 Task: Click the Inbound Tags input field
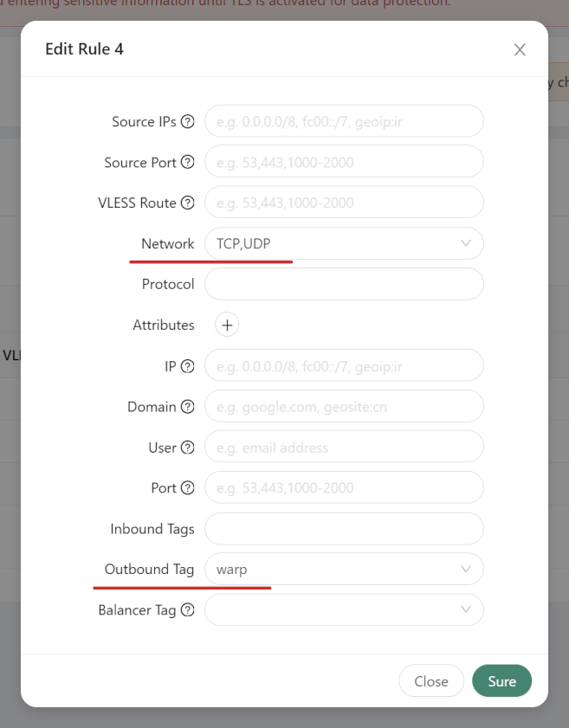(344, 528)
